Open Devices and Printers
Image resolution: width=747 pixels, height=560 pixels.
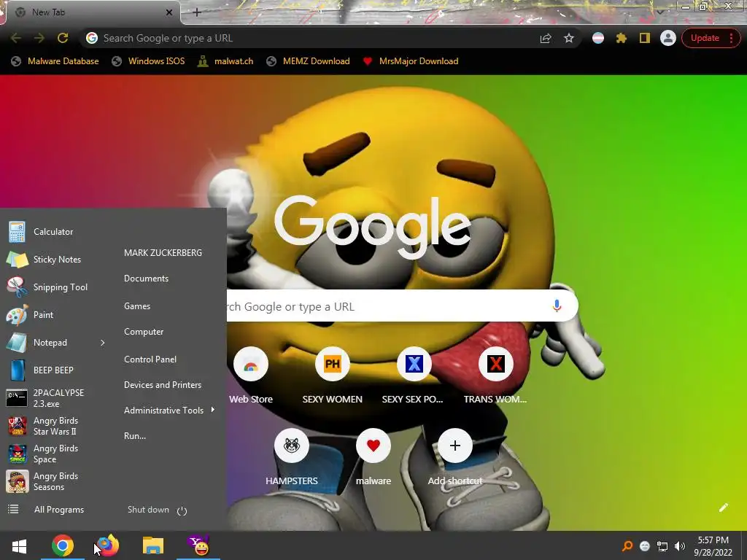pyautogui.click(x=163, y=385)
